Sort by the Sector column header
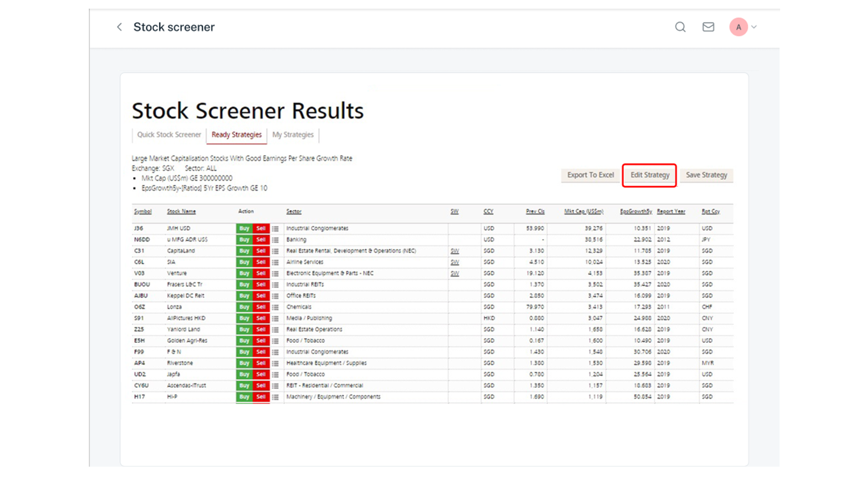 [294, 212]
